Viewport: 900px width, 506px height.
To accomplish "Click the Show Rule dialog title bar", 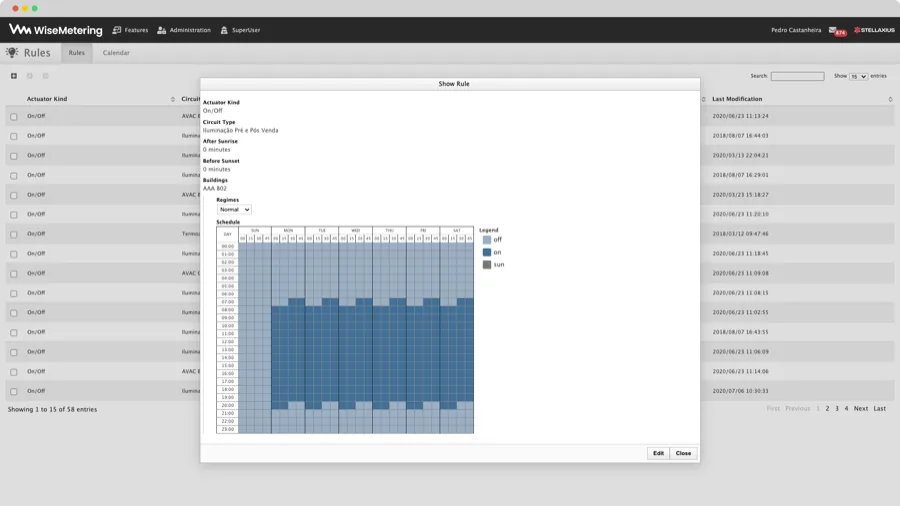I will tap(450, 84).
